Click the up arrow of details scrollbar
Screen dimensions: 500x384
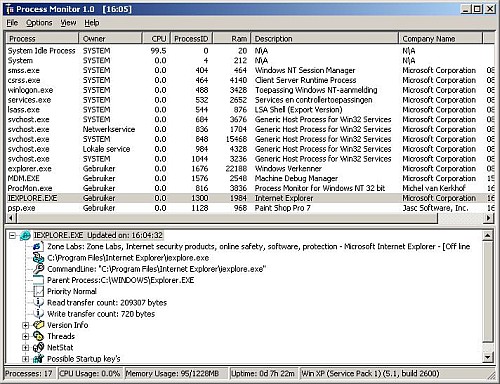point(488,235)
